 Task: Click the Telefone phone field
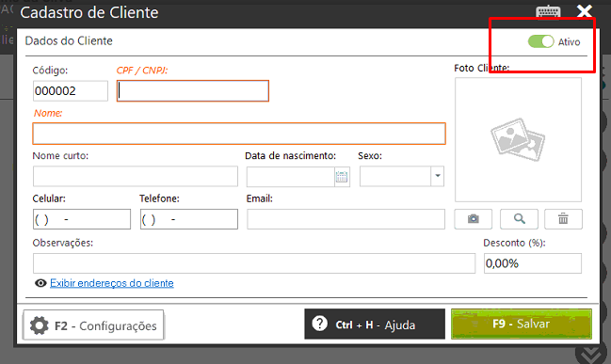coord(189,219)
